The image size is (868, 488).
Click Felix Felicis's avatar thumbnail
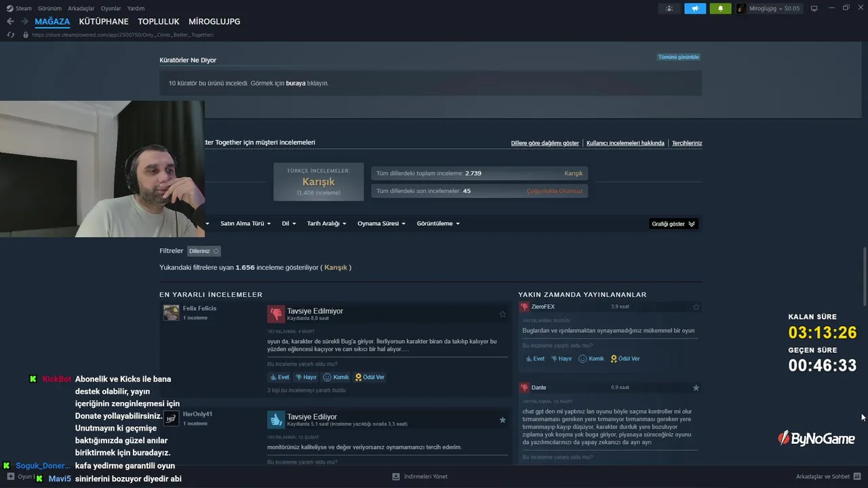pyautogui.click(x=171, y=312)
